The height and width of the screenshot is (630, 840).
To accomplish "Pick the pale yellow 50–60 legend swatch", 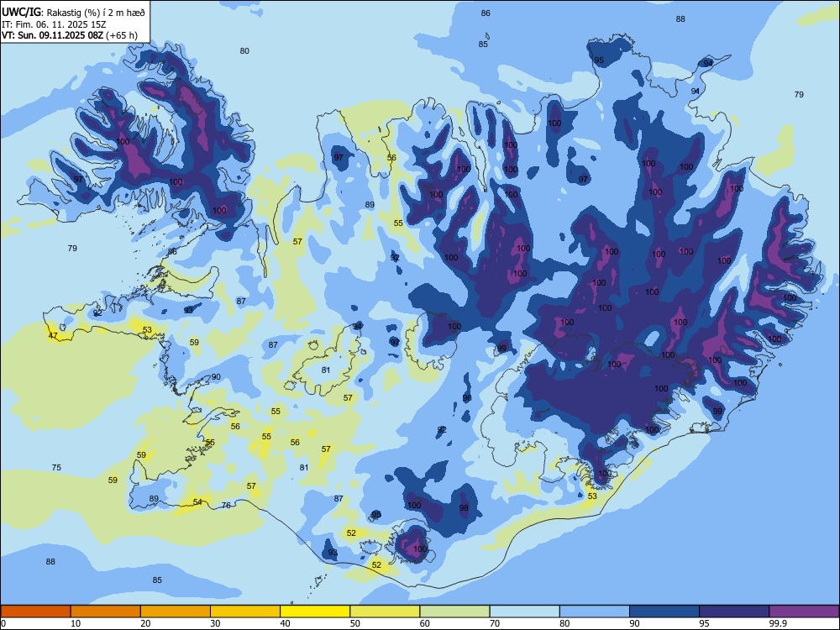I will pyautogui.click(x=385, y=612).
